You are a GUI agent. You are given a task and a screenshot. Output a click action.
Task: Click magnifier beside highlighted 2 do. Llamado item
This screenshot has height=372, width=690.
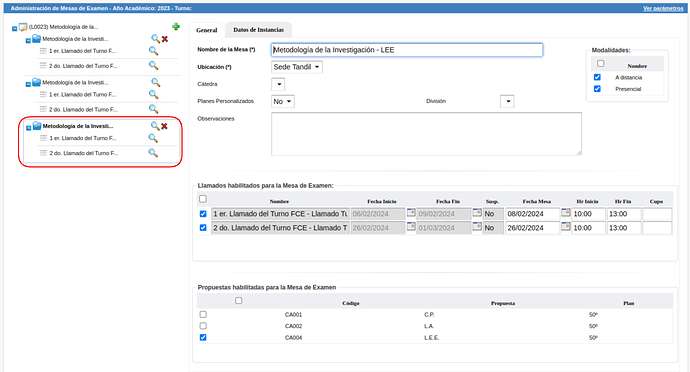point(153,153)
